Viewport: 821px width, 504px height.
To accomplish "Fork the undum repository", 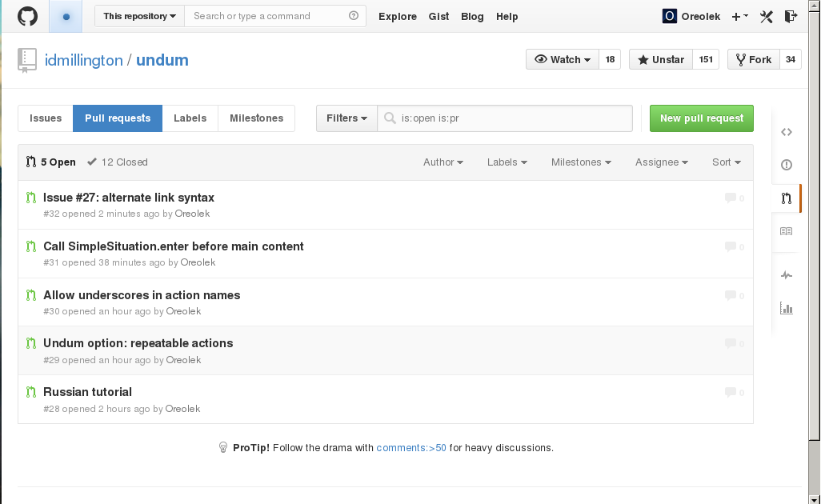I will (754, 60).
